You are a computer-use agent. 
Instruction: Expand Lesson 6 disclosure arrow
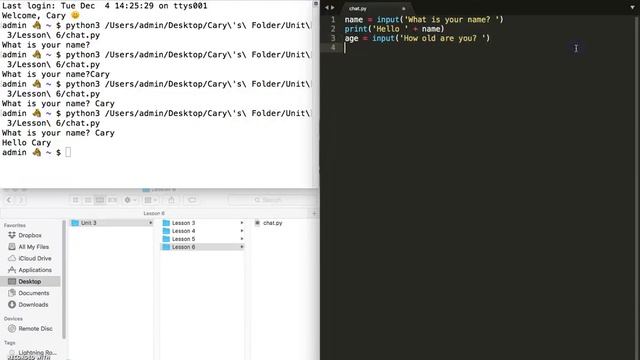click(242, 247)
